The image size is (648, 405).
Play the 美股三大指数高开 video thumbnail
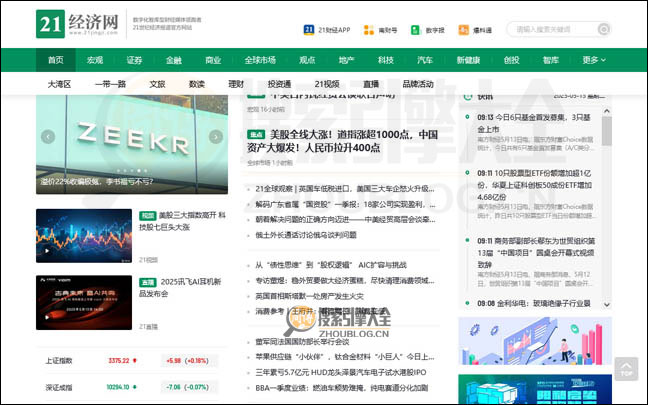84,236
